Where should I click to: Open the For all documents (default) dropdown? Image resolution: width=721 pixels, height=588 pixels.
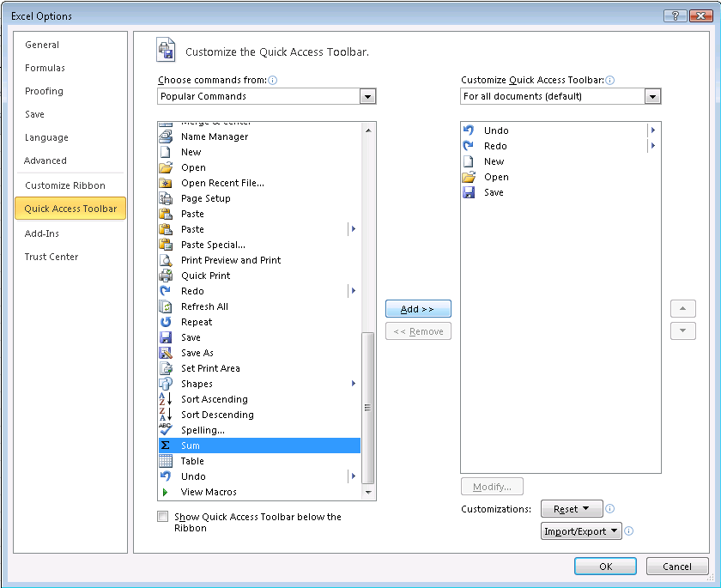click(652, 96)
